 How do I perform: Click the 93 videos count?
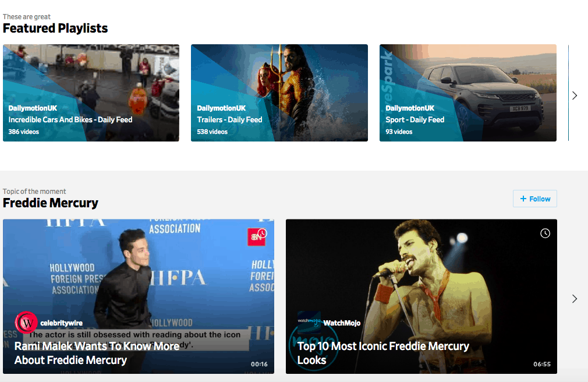click(x=399, y=132)
